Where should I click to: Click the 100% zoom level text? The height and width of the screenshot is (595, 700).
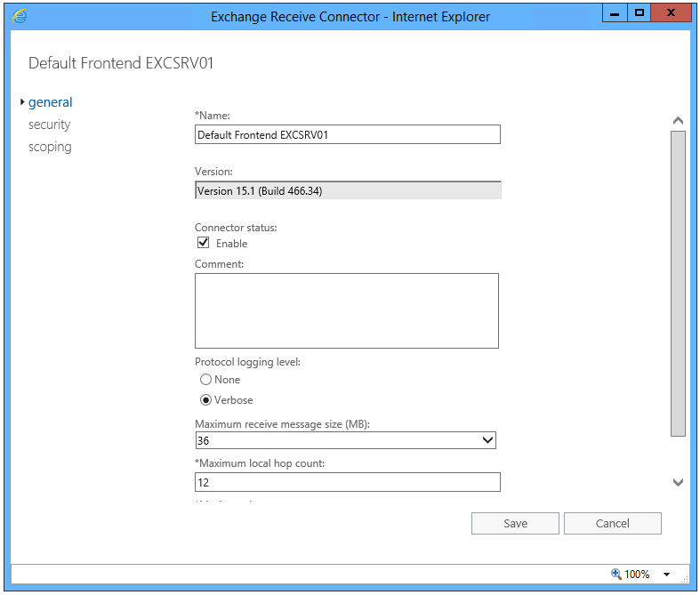(x=637, y=574)
